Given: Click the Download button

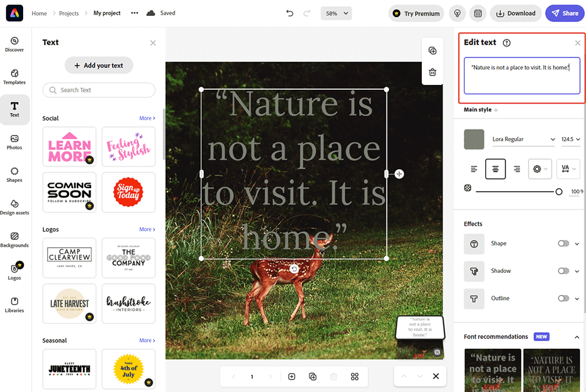Looking at the screenshot, I should coord(515,13).
